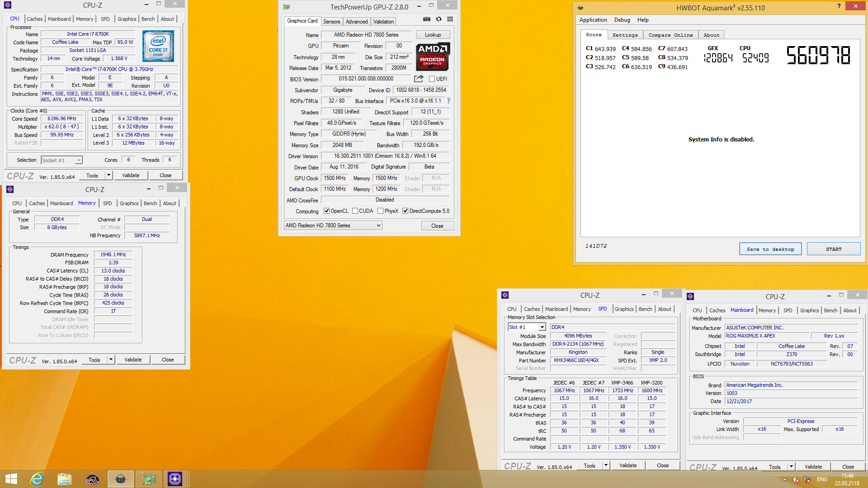Open the GPU-Z hamburger menu icon

coord(450,19)
